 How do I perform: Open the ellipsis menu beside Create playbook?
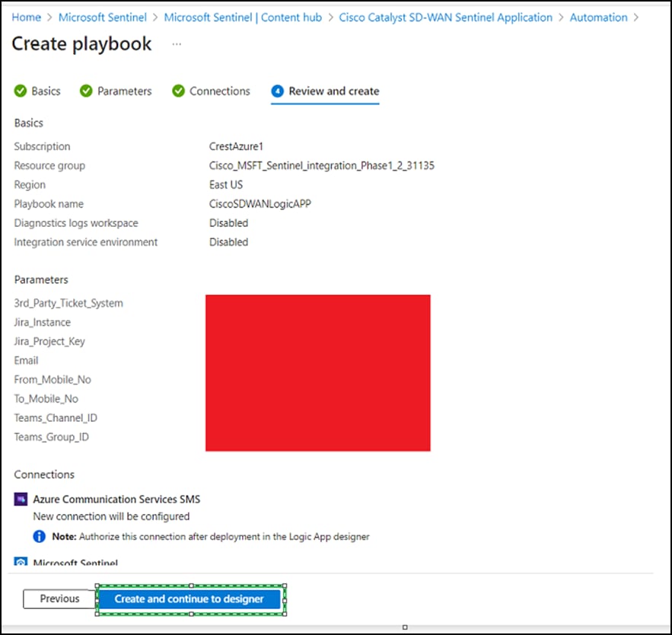177,43
